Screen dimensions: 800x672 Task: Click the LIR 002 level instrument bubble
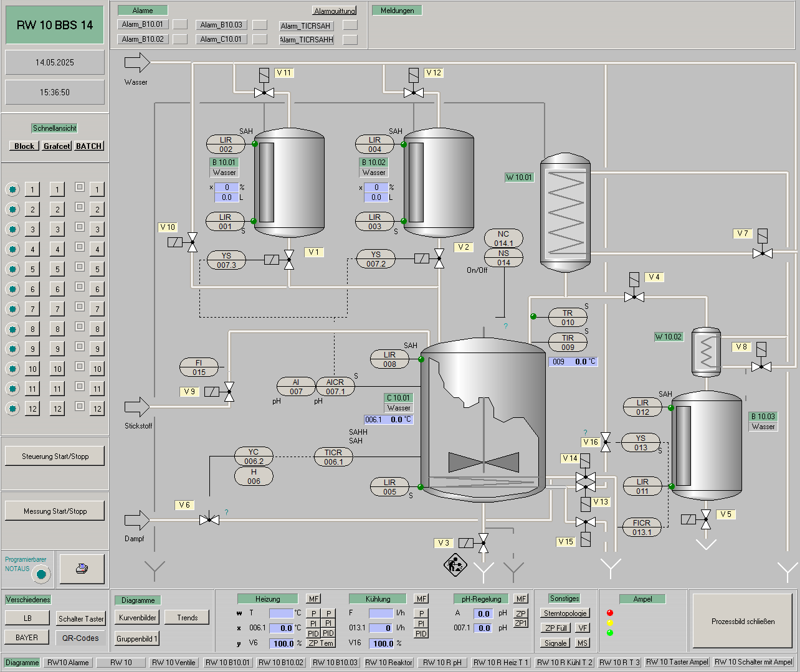pyautogui.click(x=226, y=144)
